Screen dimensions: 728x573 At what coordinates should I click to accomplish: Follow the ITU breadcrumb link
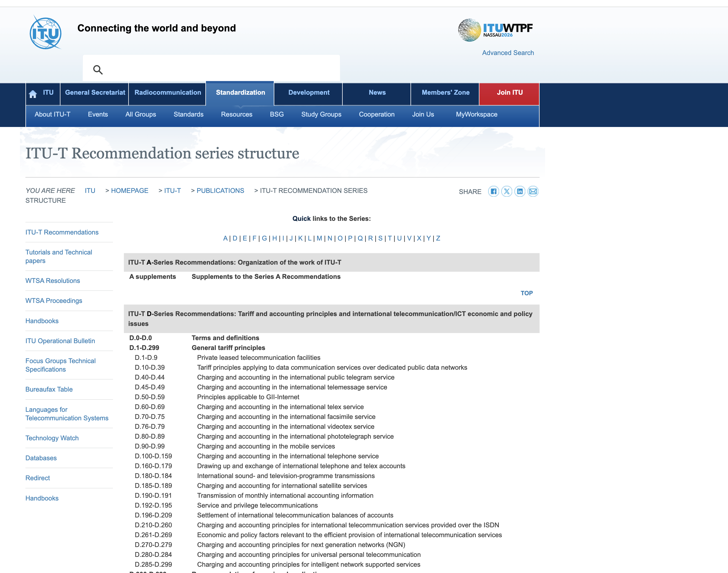coord(90,190)
